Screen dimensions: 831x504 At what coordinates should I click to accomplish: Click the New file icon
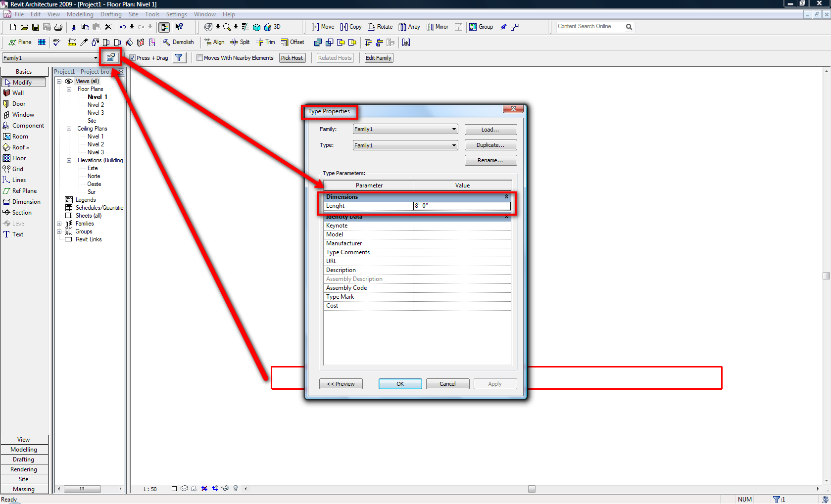[13, 27]
